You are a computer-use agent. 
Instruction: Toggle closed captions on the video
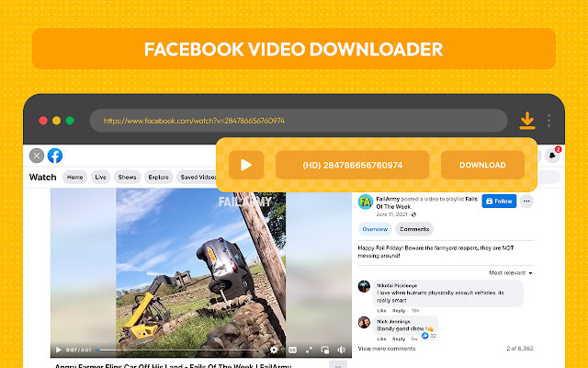(292, 350)
